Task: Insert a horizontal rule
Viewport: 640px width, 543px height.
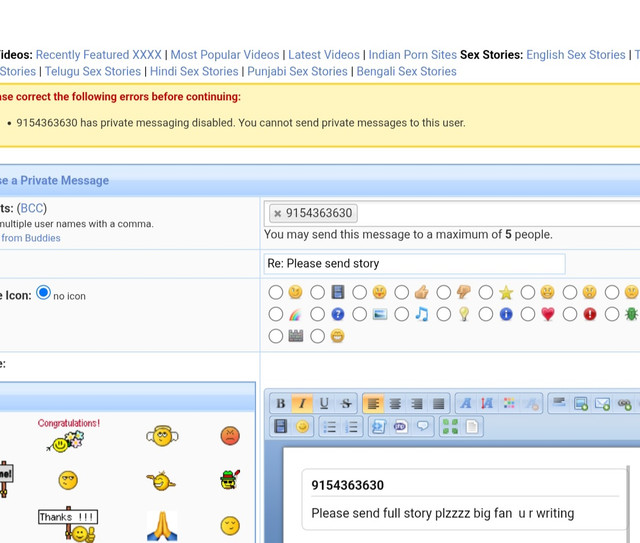Action: coord(559,404)
